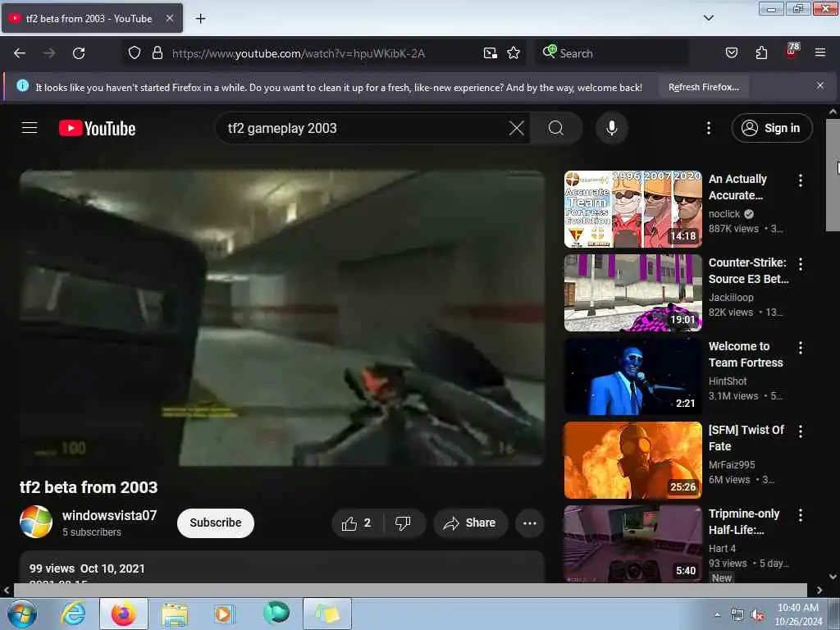Open Welcome to Team Fortress thumbnail
The width and height of the screenshot is (840, 630).
[632, 377]
